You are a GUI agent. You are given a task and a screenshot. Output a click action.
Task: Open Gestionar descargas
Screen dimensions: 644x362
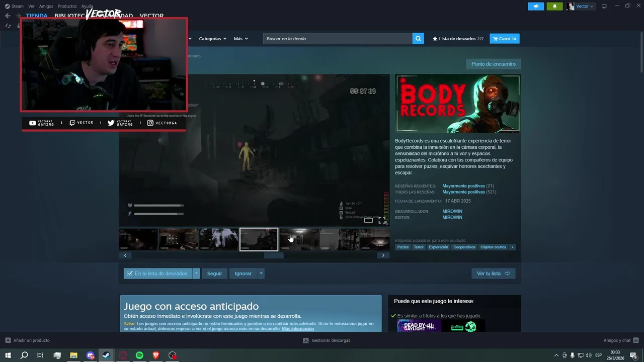(327, 340)
